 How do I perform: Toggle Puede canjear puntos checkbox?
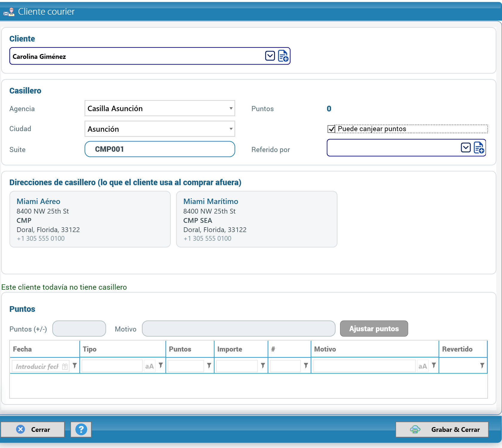pyautogui.click(x=331, y=129)
